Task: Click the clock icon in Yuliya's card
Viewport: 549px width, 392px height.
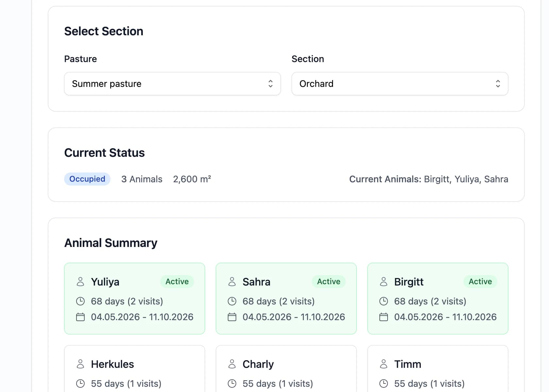Action: point(80,301)
